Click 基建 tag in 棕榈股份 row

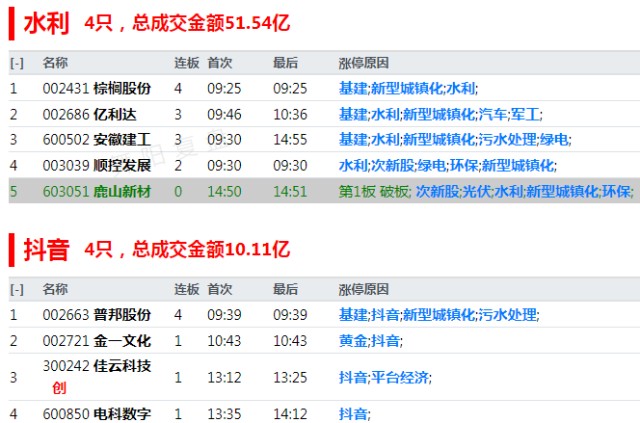[353, 88]
